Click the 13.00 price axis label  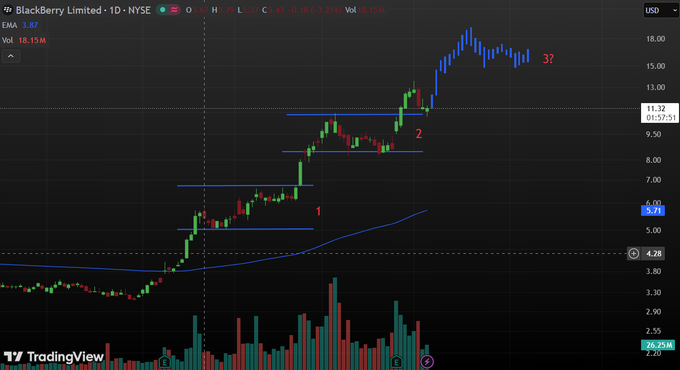[655, 87]
